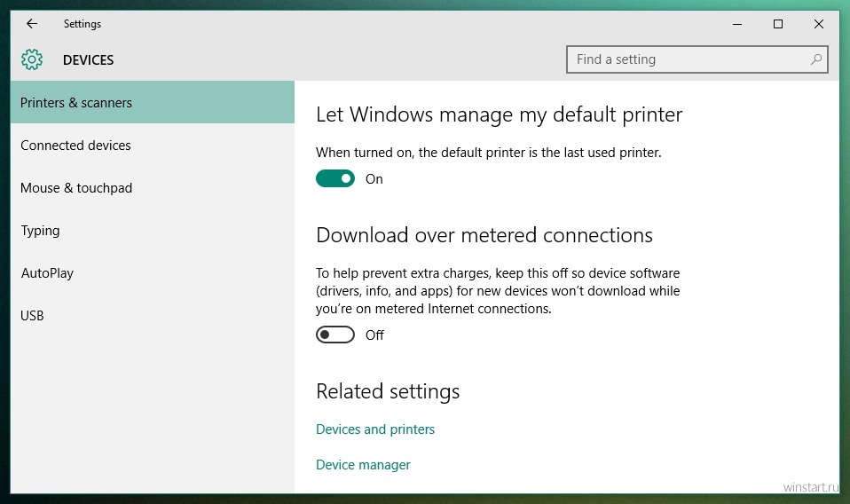This screenshot has width=850, height=504.
Task: Maximize the Settings window
Action: point(778,24)
